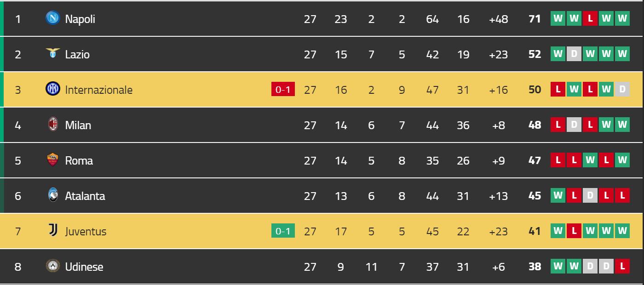Click Lazio's grey D form badge
This screenshot has height=285, width=644.
point(574,54)
